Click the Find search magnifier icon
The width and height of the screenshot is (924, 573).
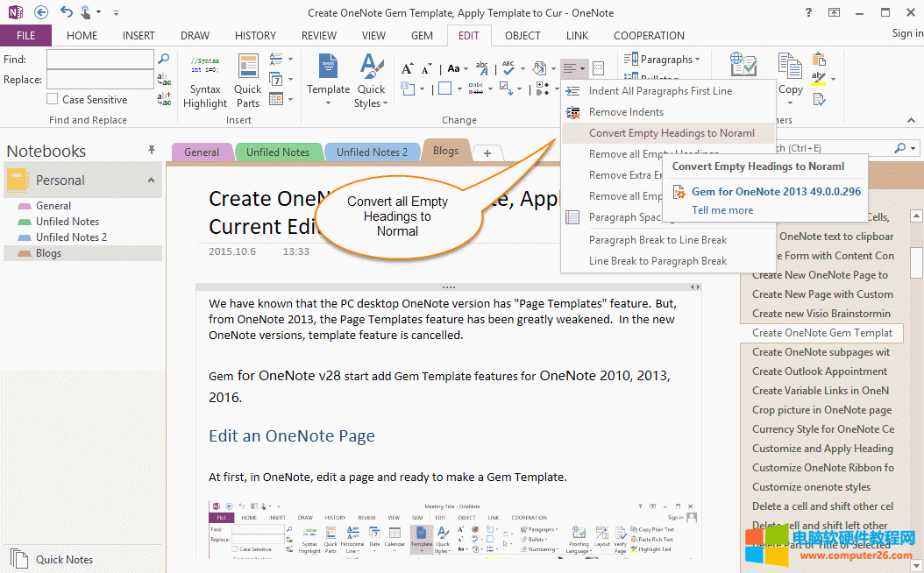pyautogui.click(x=163, y=59)
